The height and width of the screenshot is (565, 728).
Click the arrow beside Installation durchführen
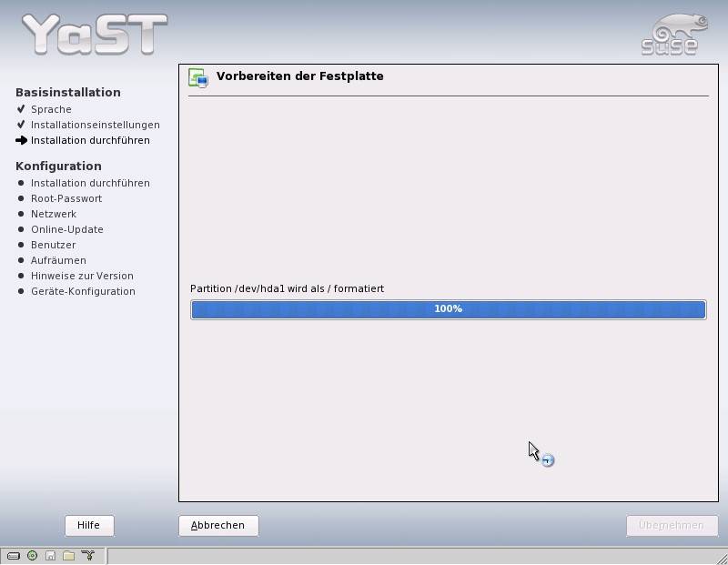click(22, 141)
